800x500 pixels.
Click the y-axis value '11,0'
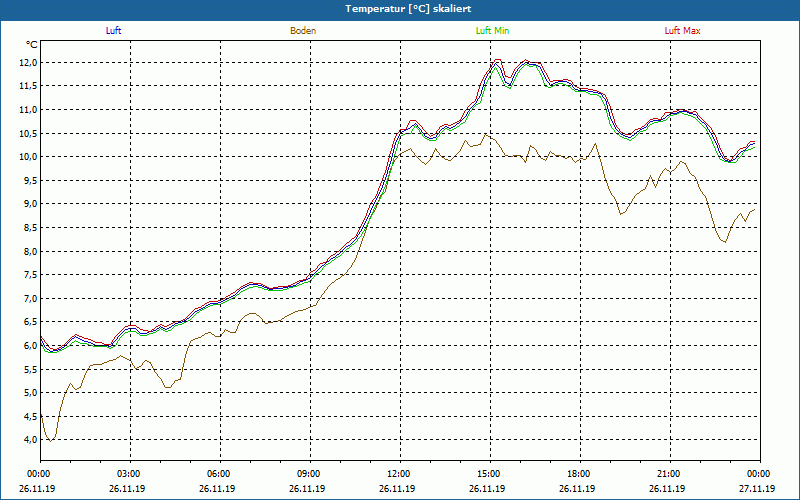point(28,110)
